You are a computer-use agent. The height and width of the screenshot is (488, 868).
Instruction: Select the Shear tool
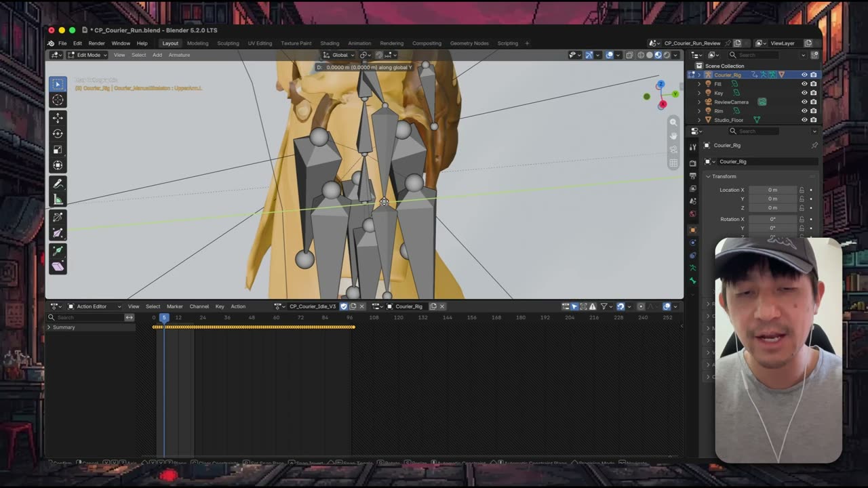coord(58,266)
